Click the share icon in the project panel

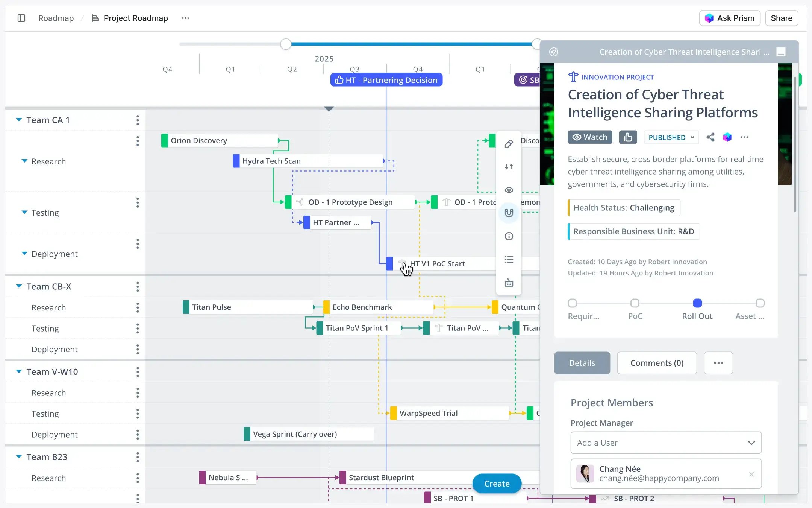[710, 137]
